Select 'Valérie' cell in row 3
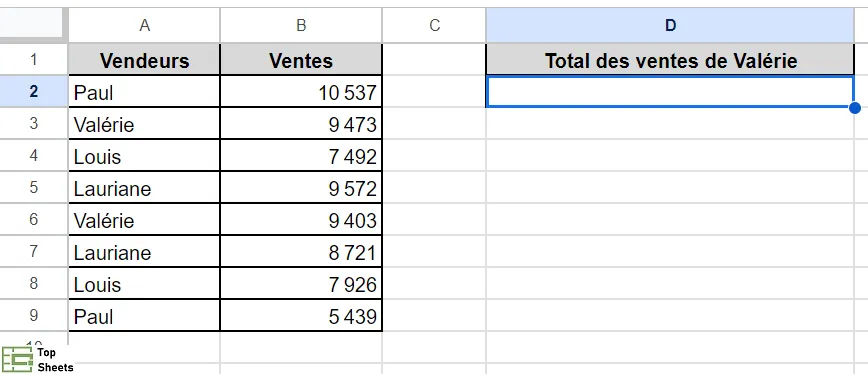This screenshot has height=374, width=868. pos(144,124)
